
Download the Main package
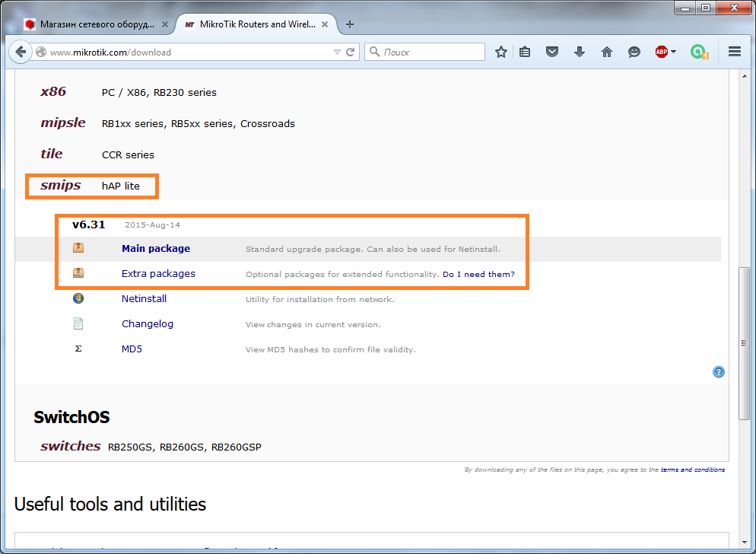(156, 249)
